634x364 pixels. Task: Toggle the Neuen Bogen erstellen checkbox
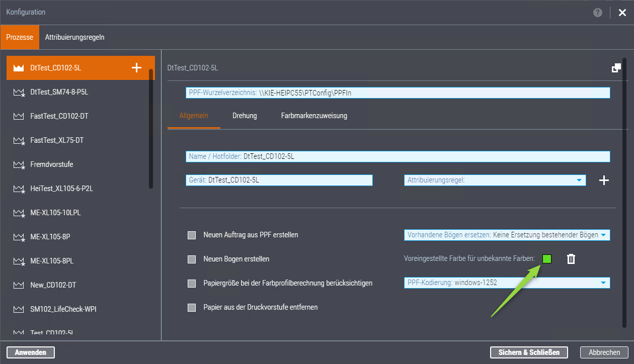tap(192, 259)
